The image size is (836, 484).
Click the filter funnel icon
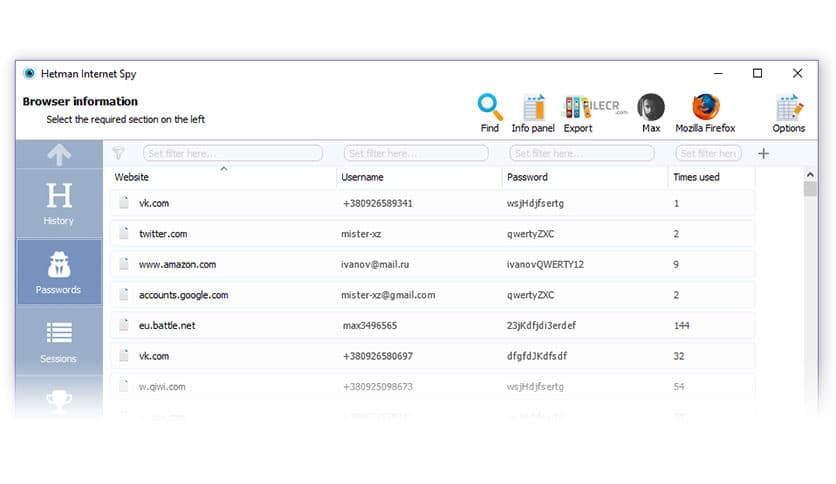pyautogui.click(x=118, y=154)
